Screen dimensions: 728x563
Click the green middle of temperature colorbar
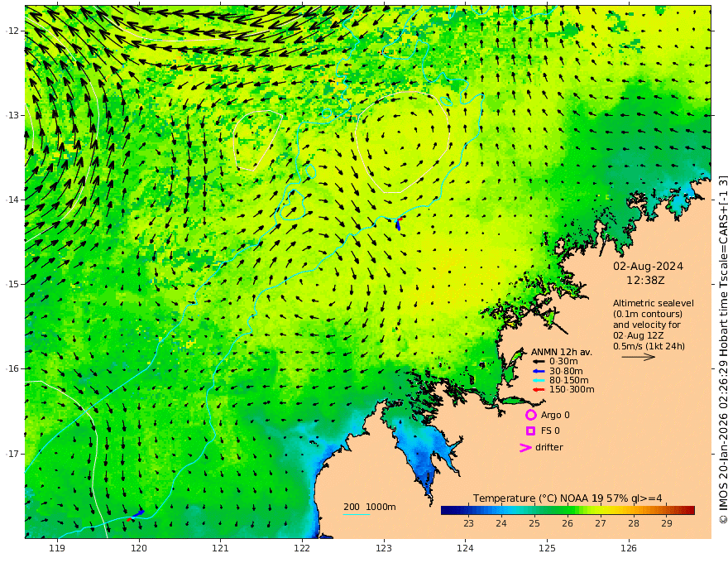[568, 511]
